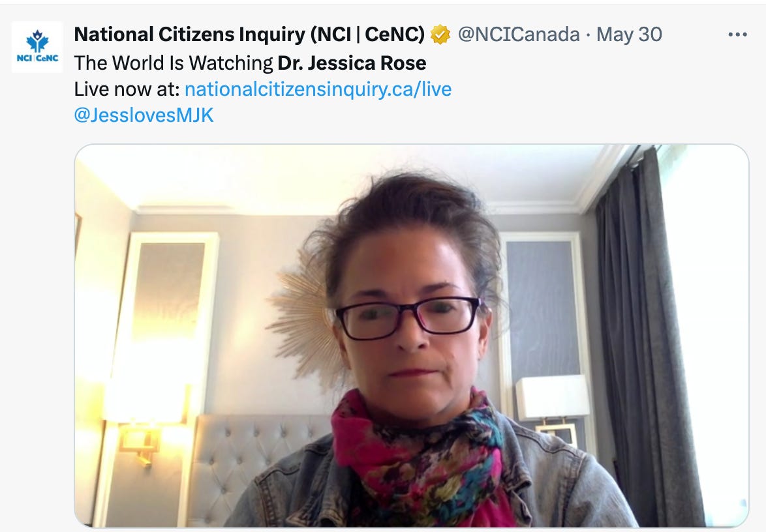Click the colorful floral scarf in thumbnail
766x532 pixels.
418,454
